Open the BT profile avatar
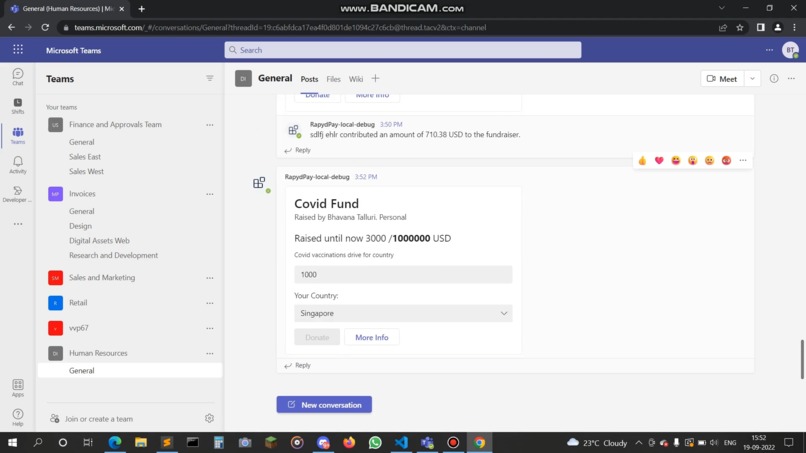The height and width of the screenshot is (453, 806). (790, 50)
